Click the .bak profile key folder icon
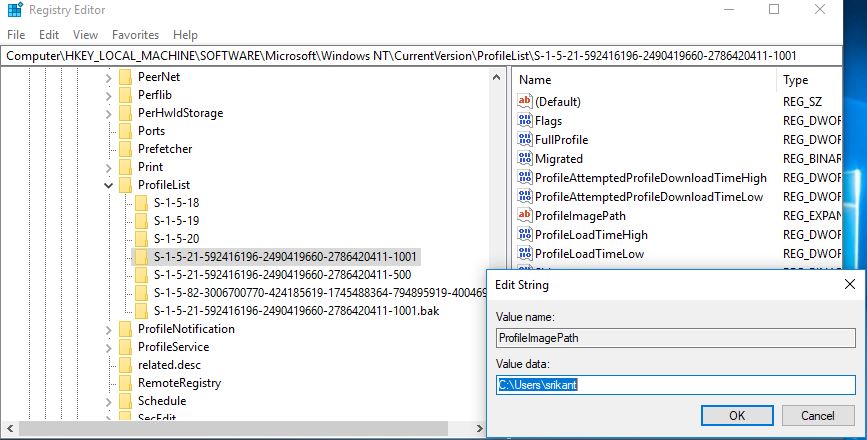Image resolution: width=867 pixels, height=440 pixels. [x=142, y=311]
